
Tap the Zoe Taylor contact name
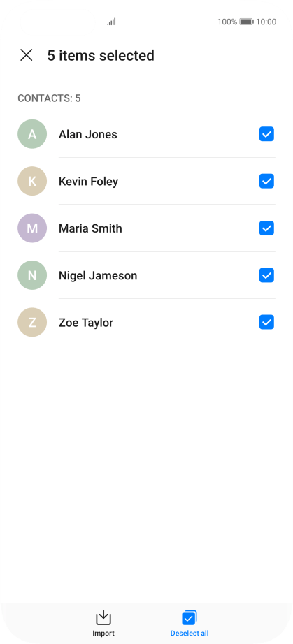[x=86, y=323]
